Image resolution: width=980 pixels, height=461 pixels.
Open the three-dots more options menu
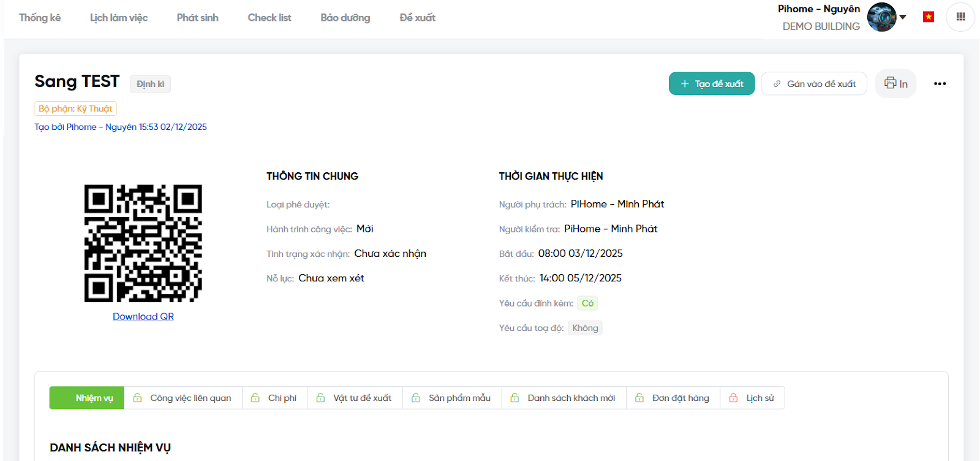(x=940, y=83)
